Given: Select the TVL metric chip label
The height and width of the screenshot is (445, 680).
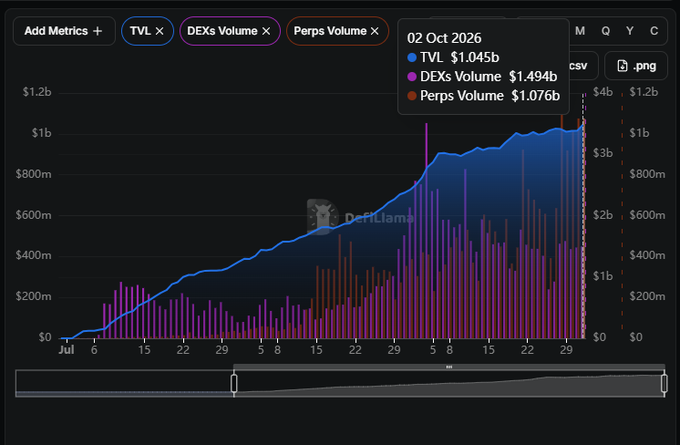Looking at the screenshot, I should click(140, 31).
